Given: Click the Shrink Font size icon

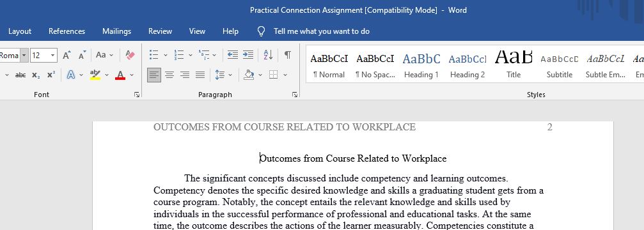Looking at the screenshot, I should tap(82, 55).
